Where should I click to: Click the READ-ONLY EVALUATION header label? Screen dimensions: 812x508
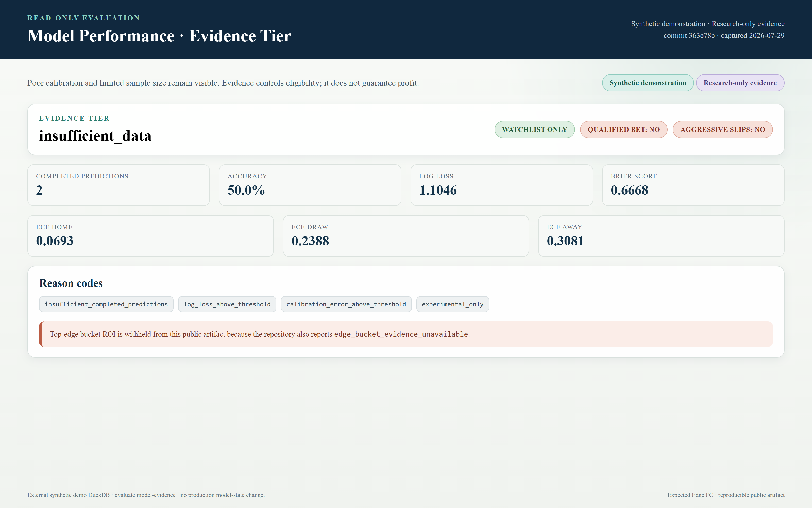[83, 18]
